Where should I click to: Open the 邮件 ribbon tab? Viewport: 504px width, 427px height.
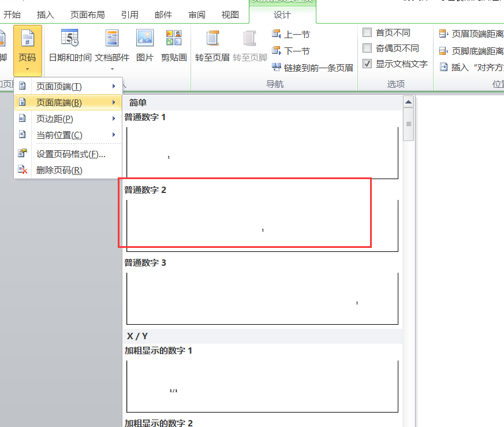[163, 15]
